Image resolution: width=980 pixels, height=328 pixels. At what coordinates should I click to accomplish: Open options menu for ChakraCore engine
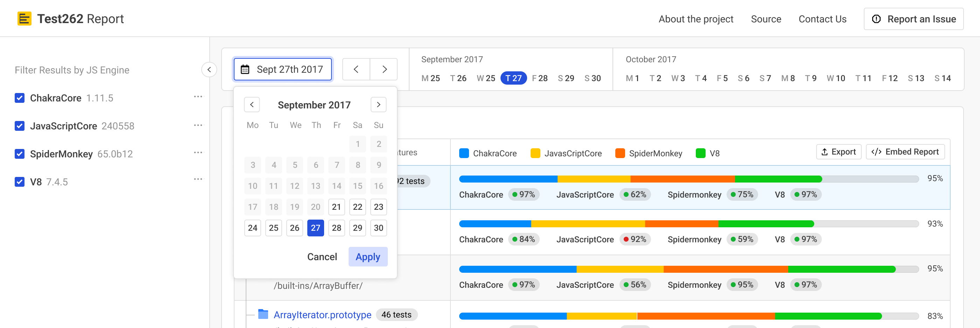pyautogui.click(x=198, y=97)
